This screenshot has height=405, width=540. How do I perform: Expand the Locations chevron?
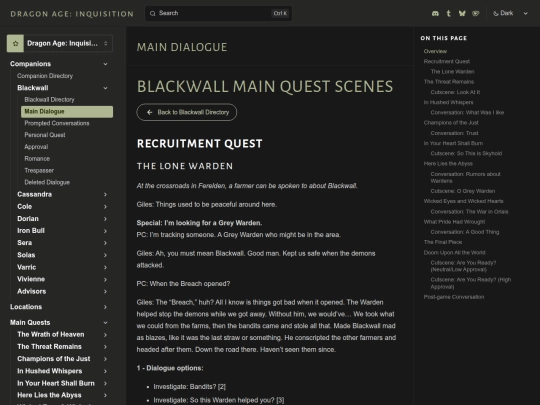pos(105,307)
